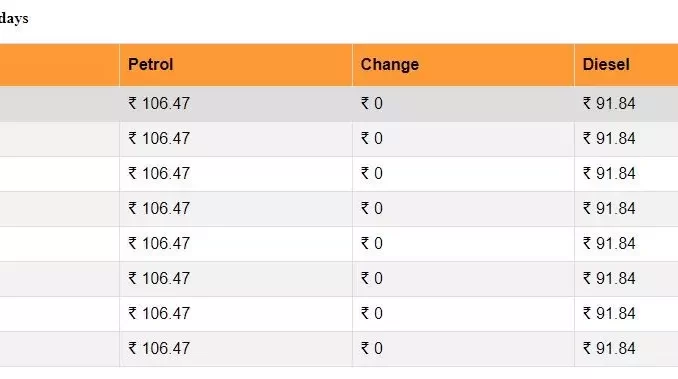Click diesel price in the last table row

609,349
